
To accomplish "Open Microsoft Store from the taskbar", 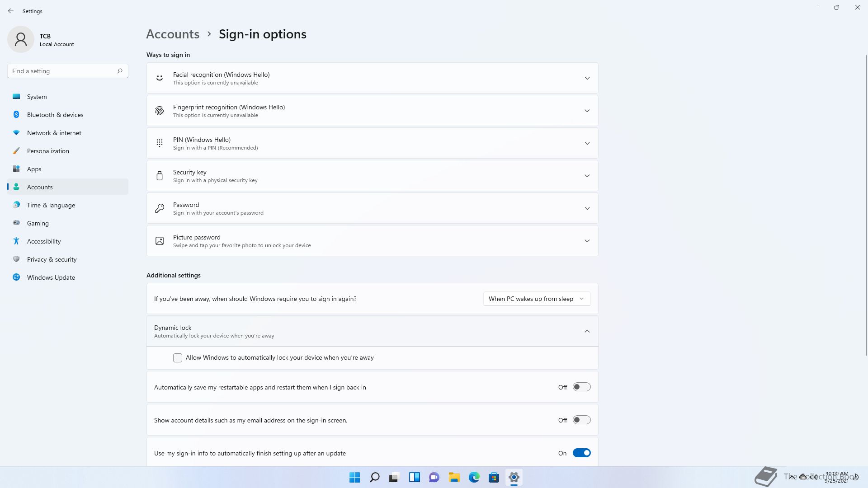I will coord(494,477).
